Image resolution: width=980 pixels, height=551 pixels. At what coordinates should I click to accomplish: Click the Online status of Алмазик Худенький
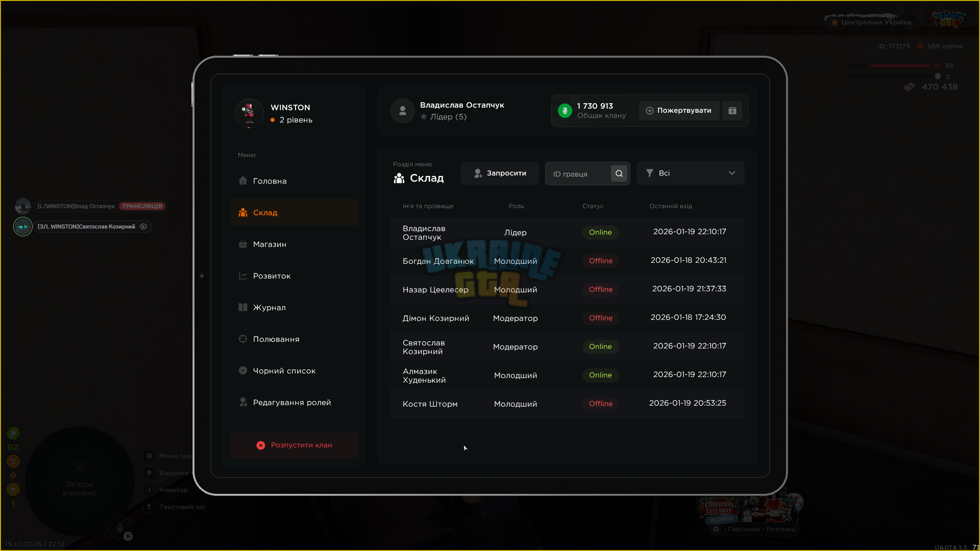point(600,375)
